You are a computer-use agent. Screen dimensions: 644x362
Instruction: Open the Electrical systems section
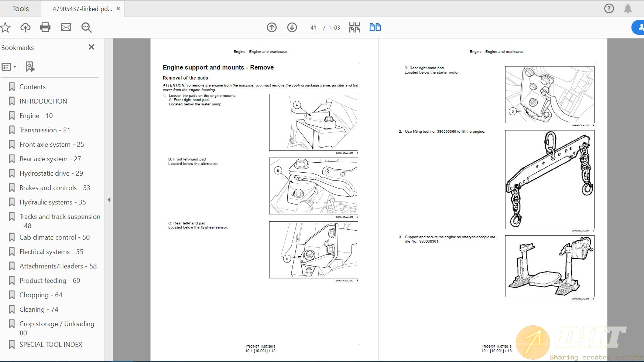50,251
